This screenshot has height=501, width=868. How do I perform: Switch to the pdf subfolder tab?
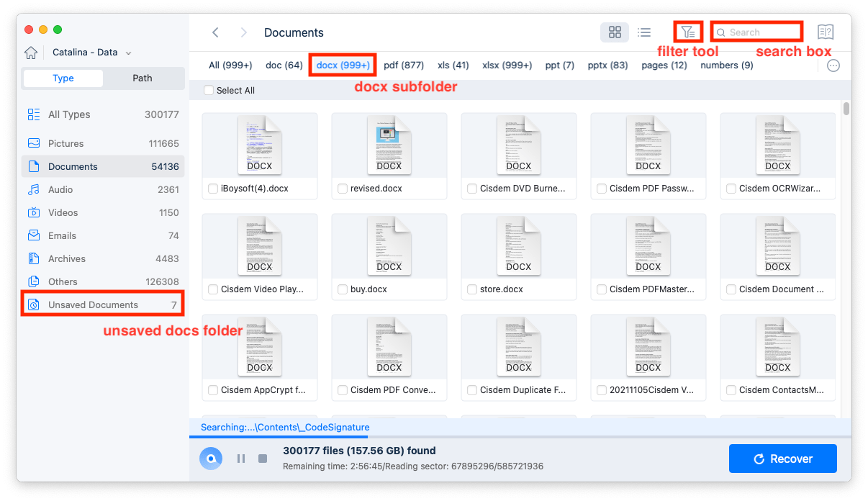point(404,64)
